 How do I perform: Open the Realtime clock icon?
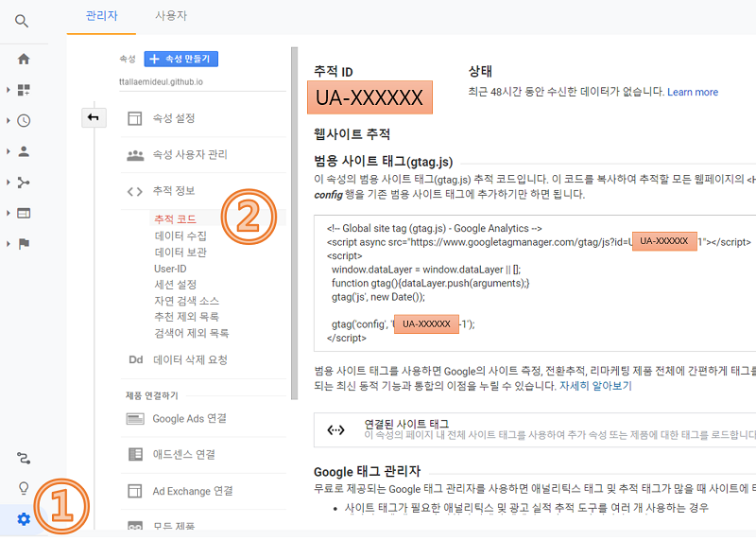[x=24, y=121]
